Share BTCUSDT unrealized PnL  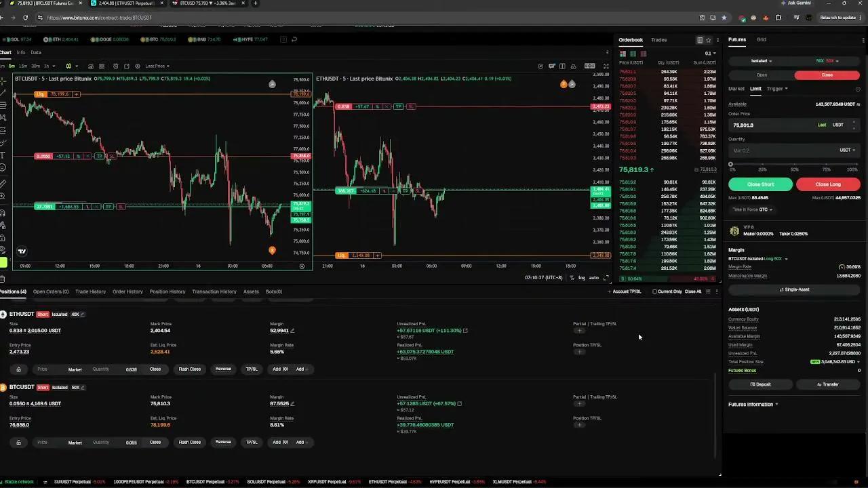459,404
